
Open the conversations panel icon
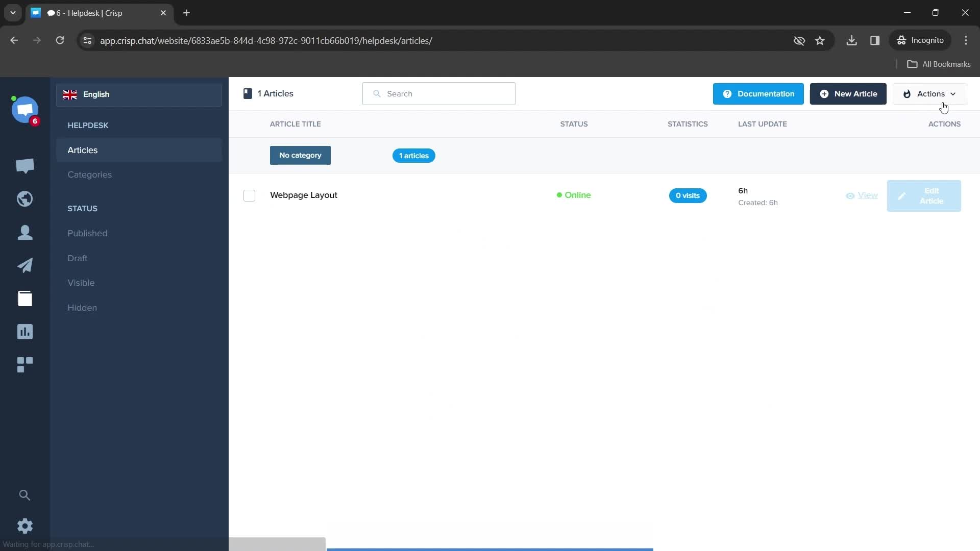coord(25,165)
